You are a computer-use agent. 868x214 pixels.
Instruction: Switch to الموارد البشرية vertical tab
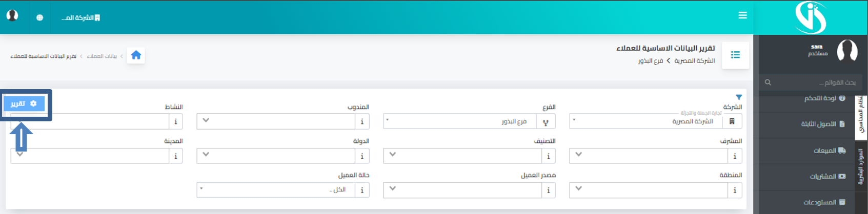click(861, 166)
